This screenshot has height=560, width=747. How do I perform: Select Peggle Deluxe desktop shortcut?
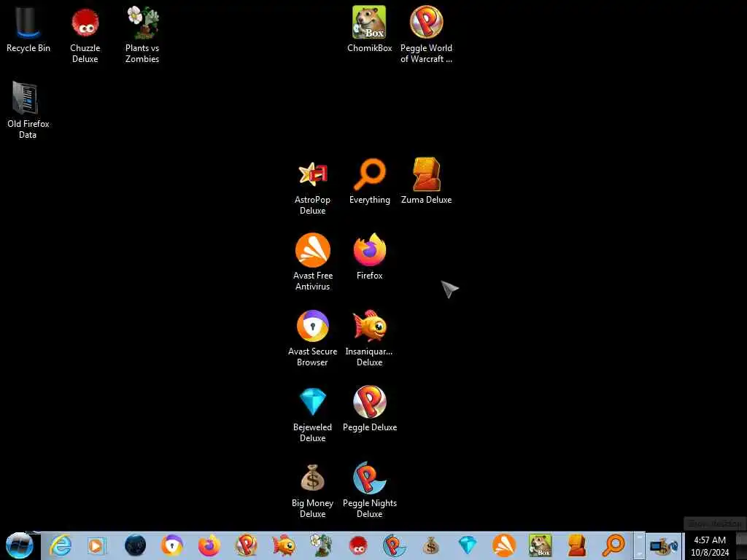[x=370, y=408]
